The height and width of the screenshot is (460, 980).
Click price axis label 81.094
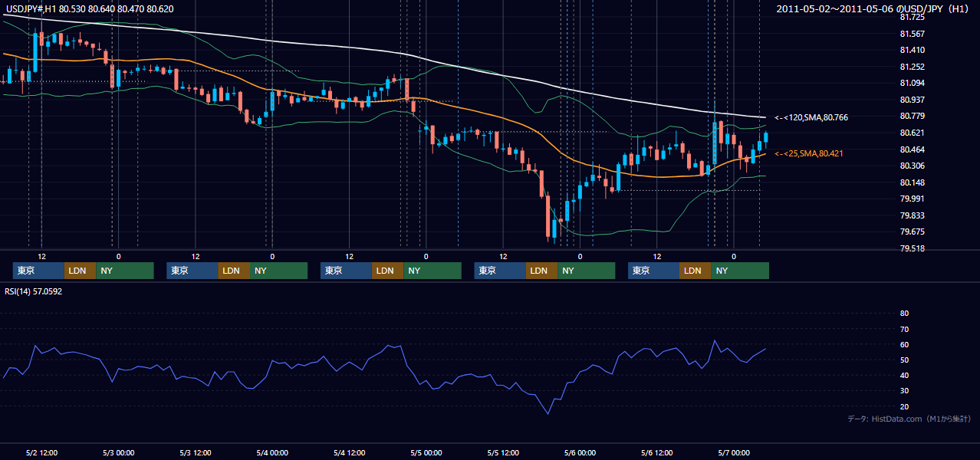click(x=912, y=83)
